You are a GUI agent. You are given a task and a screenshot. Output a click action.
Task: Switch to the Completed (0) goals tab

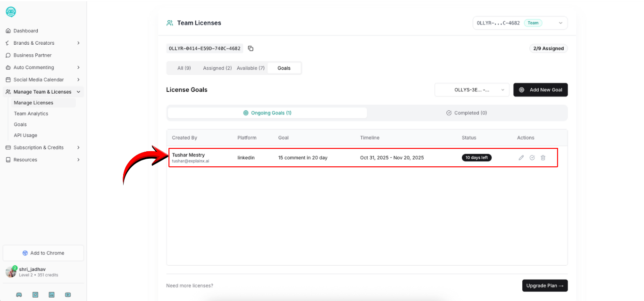pos(467,113)
